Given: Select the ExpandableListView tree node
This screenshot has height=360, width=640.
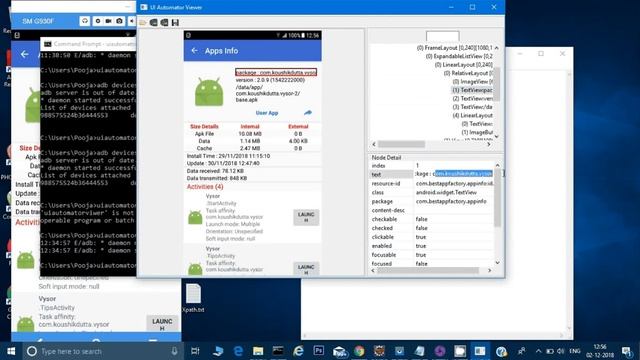Looking at the screenshot, I should click(x=459, y=56).
